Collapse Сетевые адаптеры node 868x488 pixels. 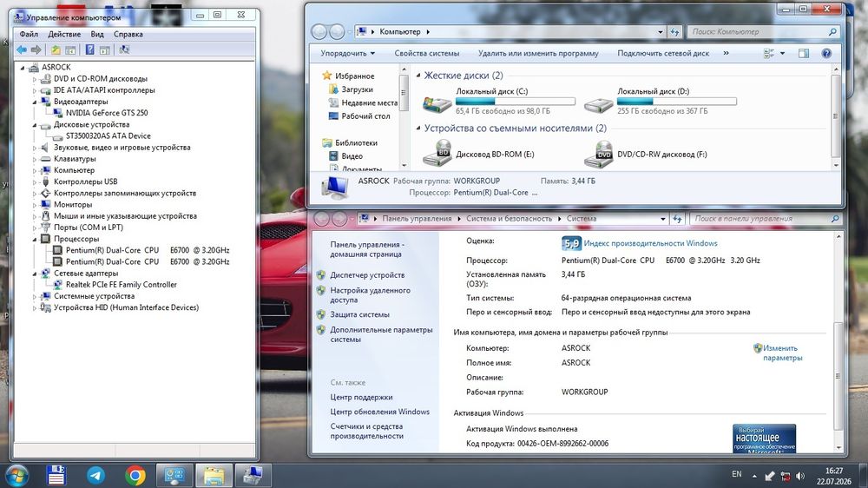tap(35, 274)
